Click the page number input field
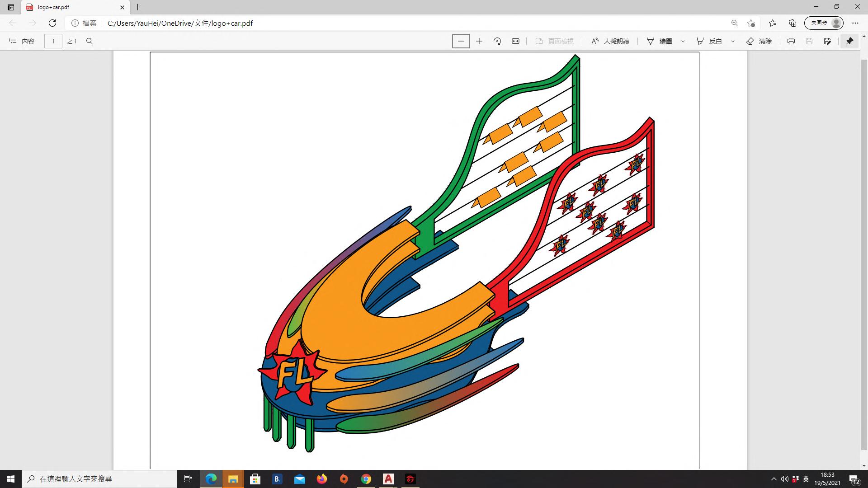This screenshot has height=488, width=868. tap(53, 41)
